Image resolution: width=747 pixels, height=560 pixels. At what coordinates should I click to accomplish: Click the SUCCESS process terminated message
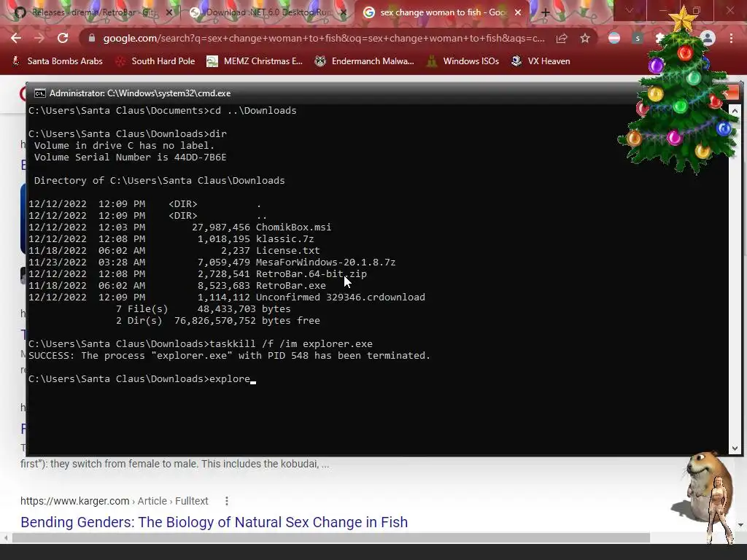click(x=229, y=356)
